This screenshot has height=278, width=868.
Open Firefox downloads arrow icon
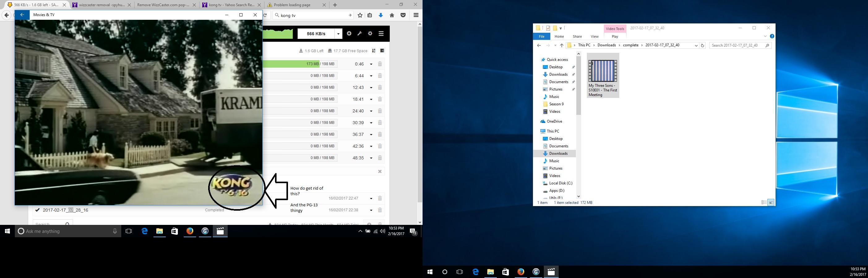381,15
